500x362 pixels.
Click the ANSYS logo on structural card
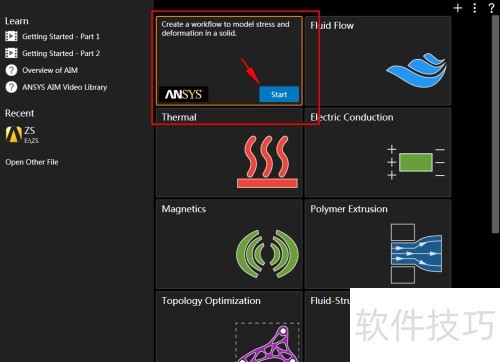[184, 94]
